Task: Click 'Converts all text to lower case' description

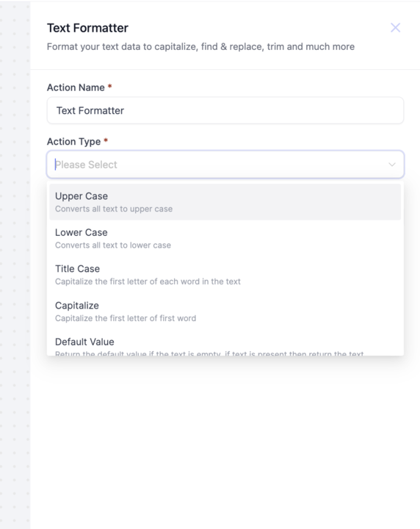Action: [113, 245]
